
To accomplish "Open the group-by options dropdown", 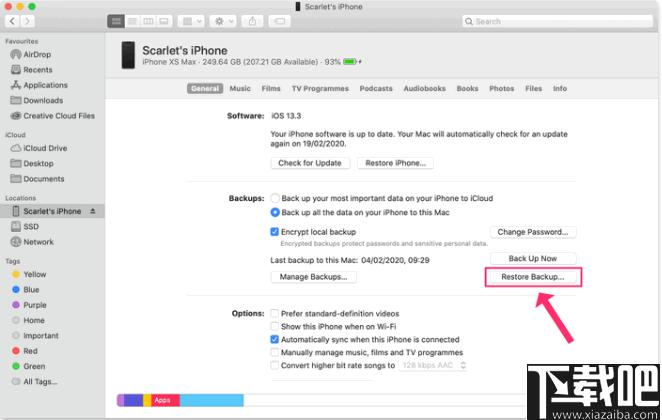I will tap(191, 21).
